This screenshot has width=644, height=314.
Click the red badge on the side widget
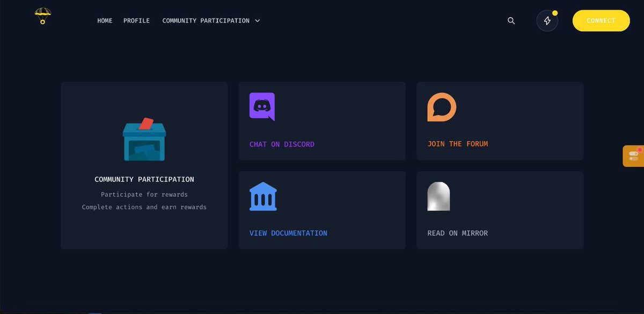[641, 150]
